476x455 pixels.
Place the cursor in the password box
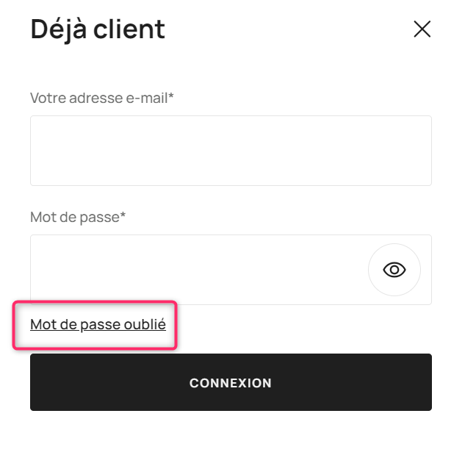(x=199, y=270)
